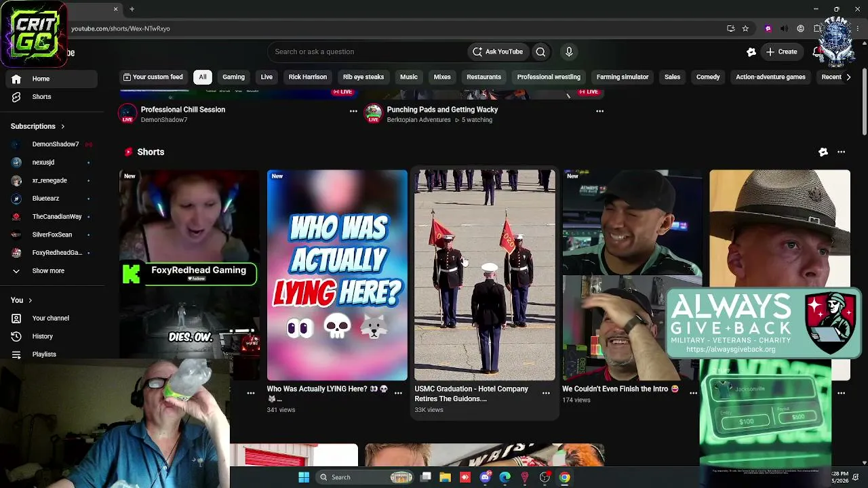868x488 pixels.
Task: Select the Rick Harrison filter chip
Action: pos(307,77)
